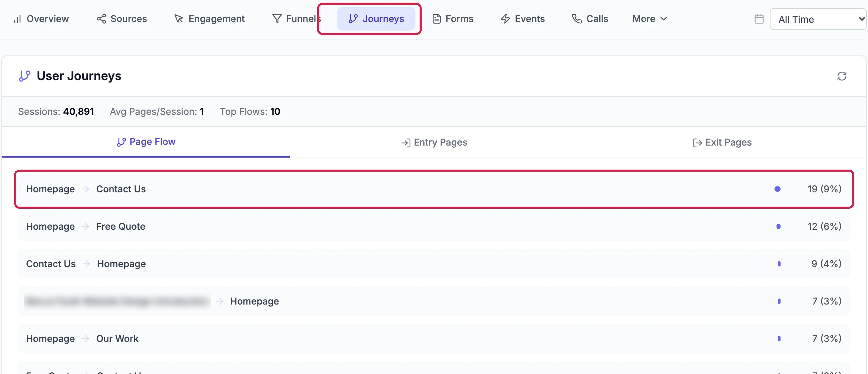This screenshot has height=374, width=868.
Task: Select the Contact Us to Homepage flow
Action: point(434,264)
